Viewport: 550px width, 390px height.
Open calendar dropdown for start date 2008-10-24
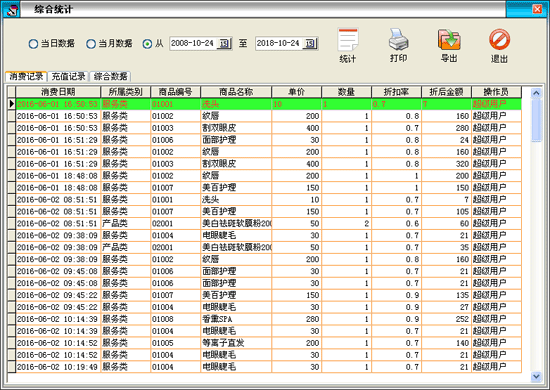click(224, 43)
